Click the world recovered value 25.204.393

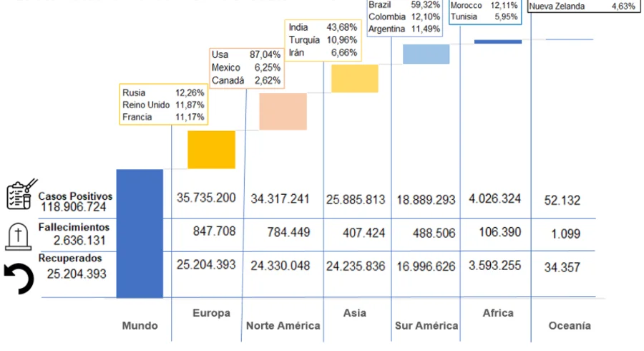click(x=77, y=274)
